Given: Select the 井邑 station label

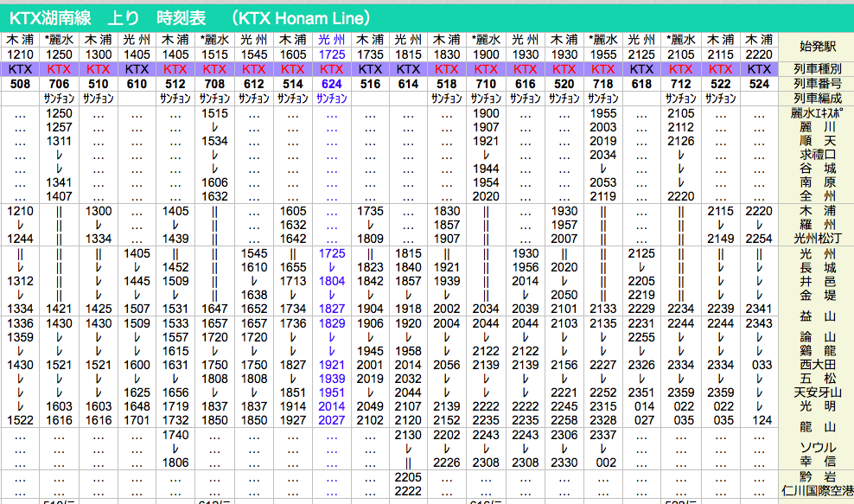Looking at the screenshot, I should tap(818, 281).
